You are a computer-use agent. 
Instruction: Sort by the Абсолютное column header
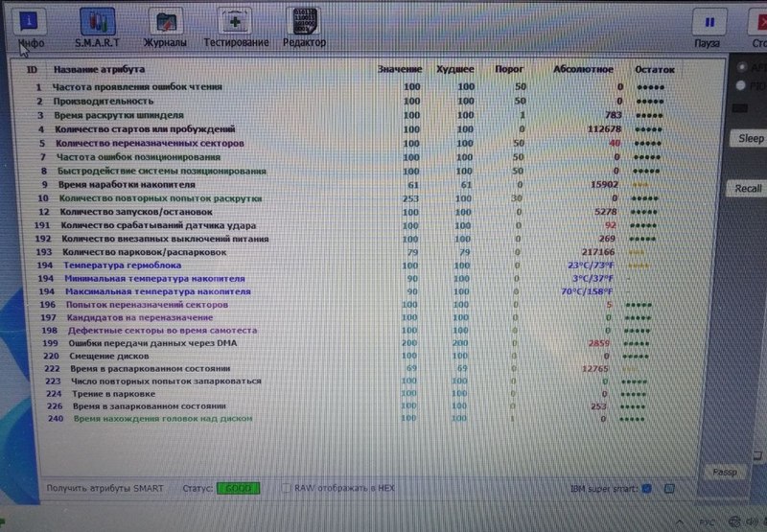pos(583,70)
